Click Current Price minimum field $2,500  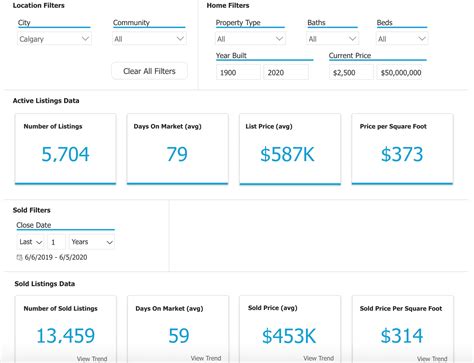click(x=351, y=72)
